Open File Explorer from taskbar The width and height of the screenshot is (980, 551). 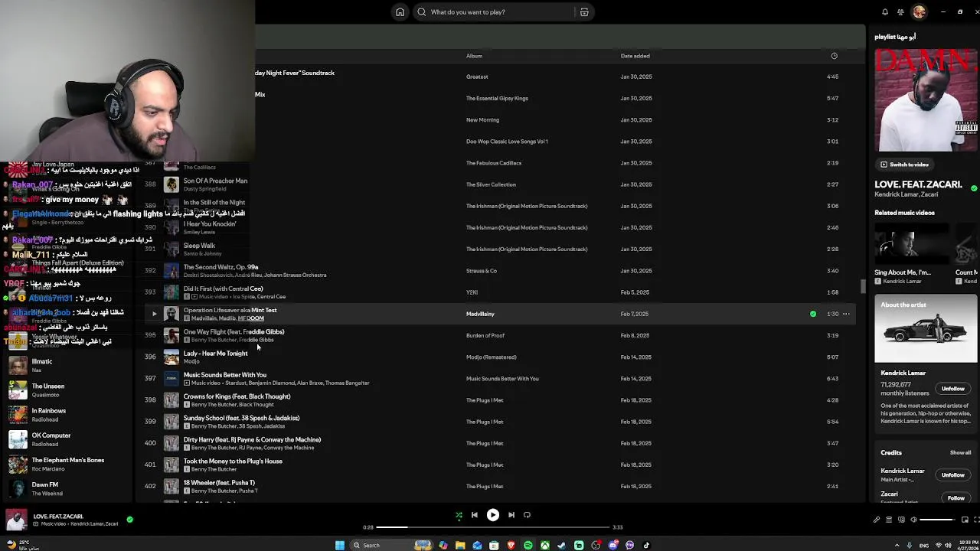[460, 545]
